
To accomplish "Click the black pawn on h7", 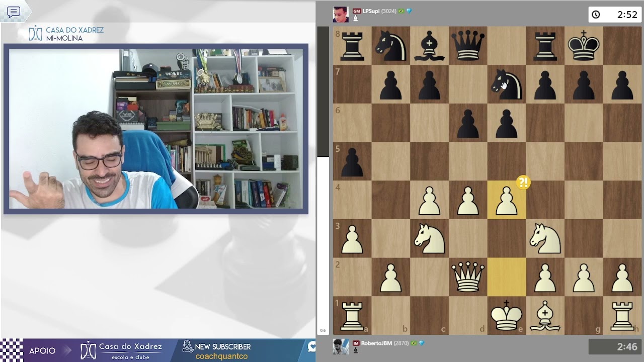I will coord(622,84).
